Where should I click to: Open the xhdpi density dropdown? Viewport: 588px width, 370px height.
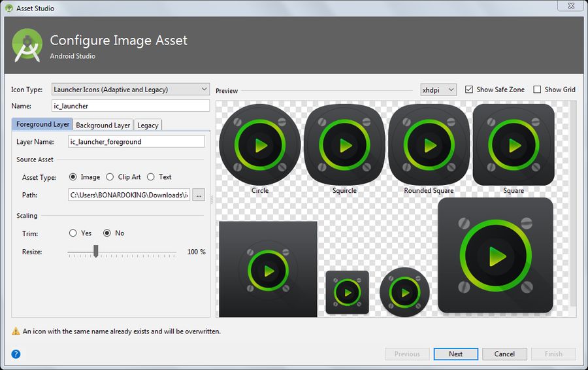coord(438,90)
